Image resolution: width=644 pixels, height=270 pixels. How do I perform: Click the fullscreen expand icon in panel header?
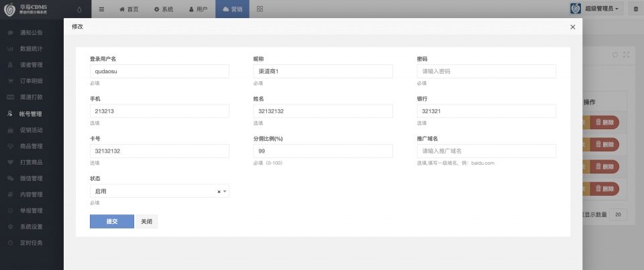click(x=627, y=54)
